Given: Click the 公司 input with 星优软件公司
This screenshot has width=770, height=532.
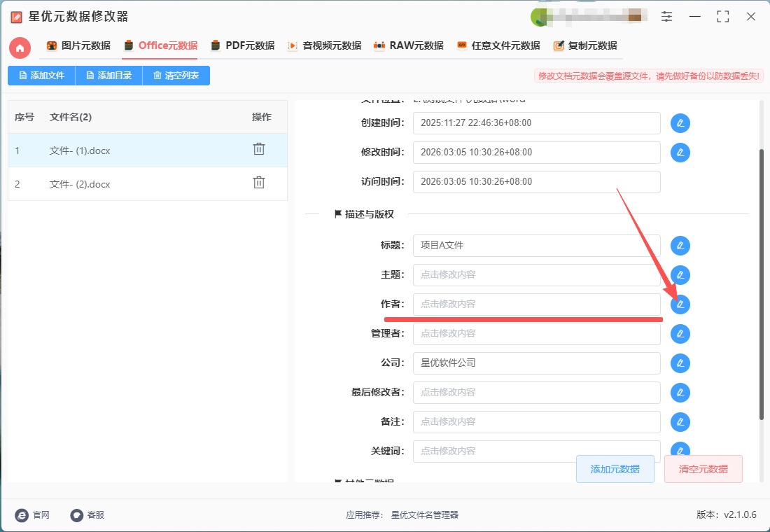Looking at the screenshot, I should click(537, 363).
